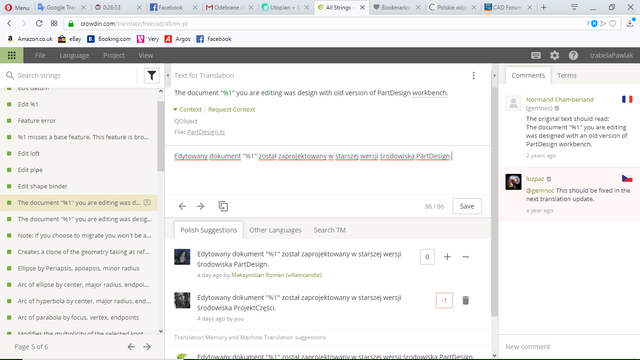This screenshot has height=360, width=640.
Task: Open the Facebook bookmark in bookmarks bar
Action: point(214,39)
